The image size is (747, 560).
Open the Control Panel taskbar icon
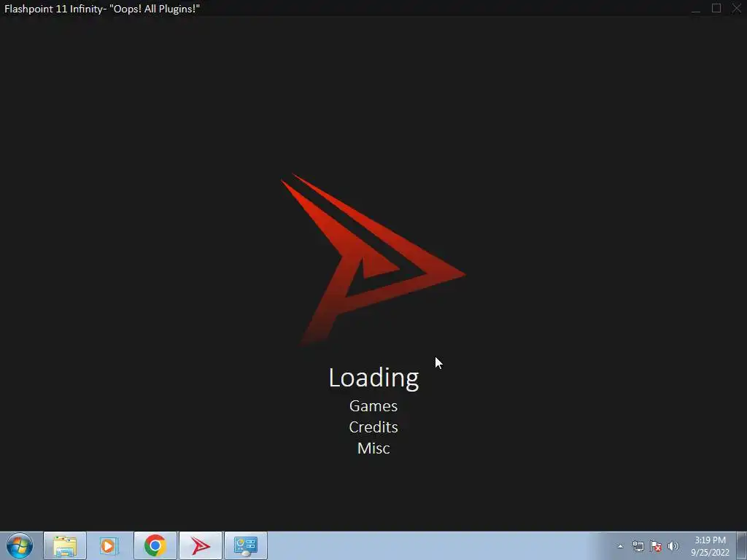pyautogui.click(x=246, y=545)
